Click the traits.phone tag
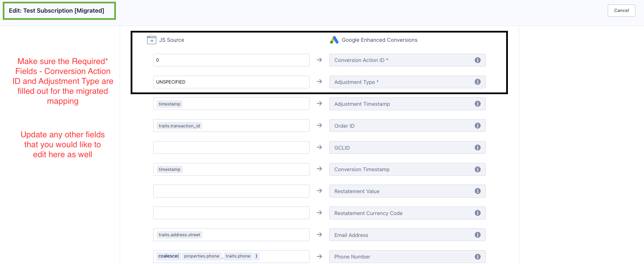This screenshot has height=264, width=644. point(238,256)
